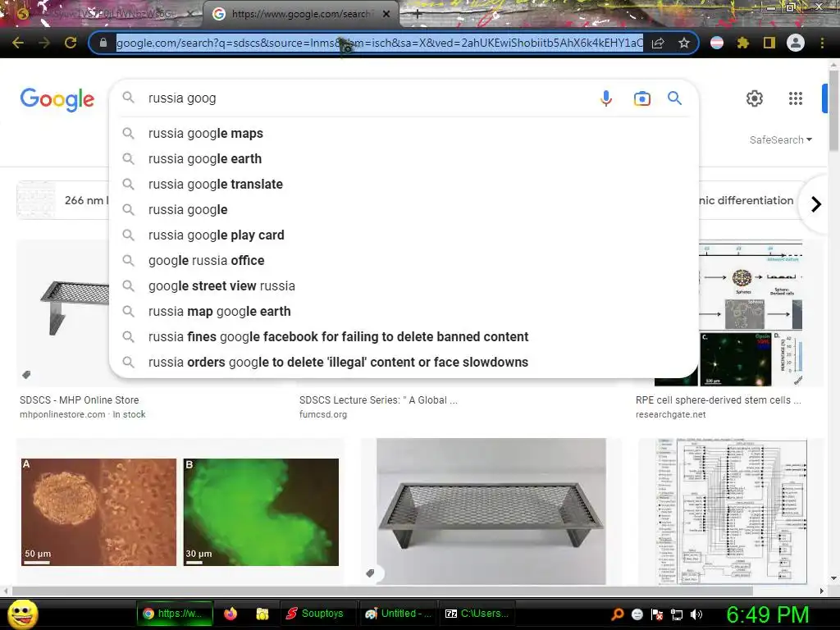This screenshot has width=840, height=630.
Task: Select the 'nic differentiation' suggestion chip
Action: point(746,200)
